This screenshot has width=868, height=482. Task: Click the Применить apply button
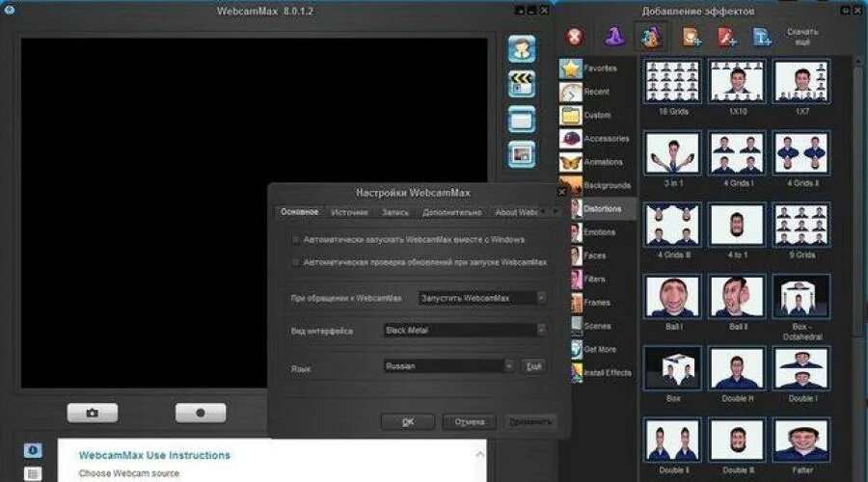(530, 422)
